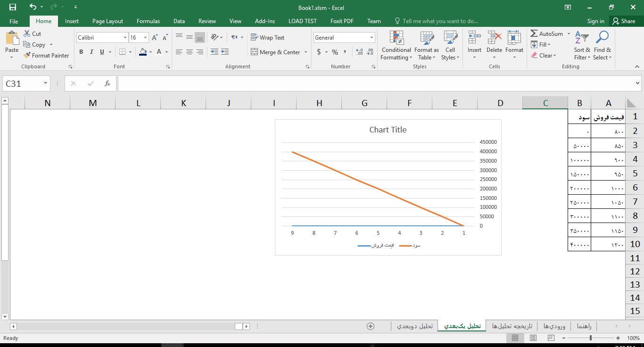This screenshot has height=347, width=644.
Task: Open the font size 16 dropdown
Action: tap(145, 38)
